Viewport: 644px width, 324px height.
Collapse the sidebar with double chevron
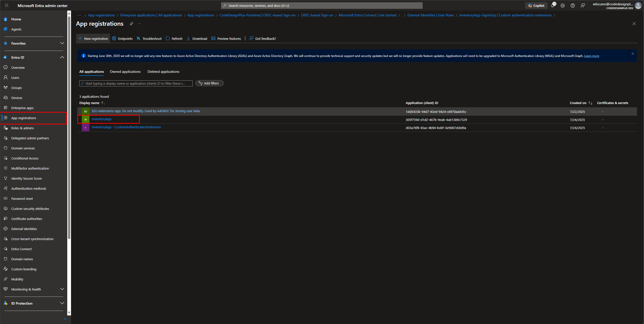[65, 319]
